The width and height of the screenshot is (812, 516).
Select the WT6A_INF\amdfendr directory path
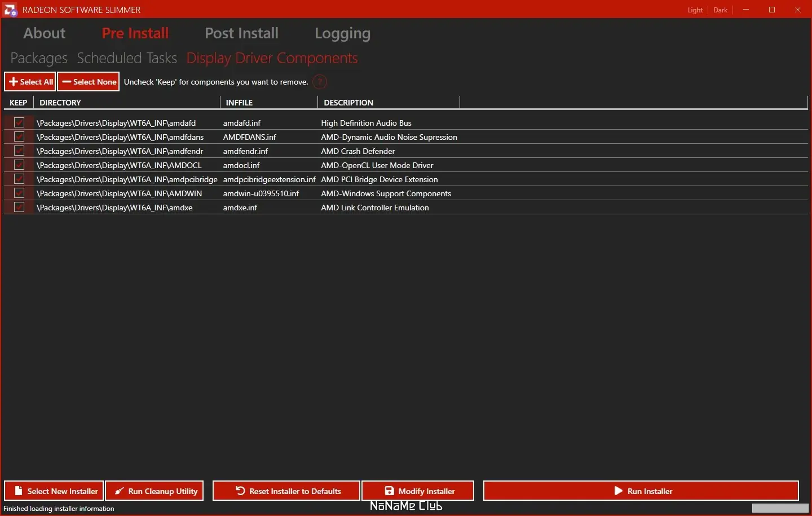(120, 151)
